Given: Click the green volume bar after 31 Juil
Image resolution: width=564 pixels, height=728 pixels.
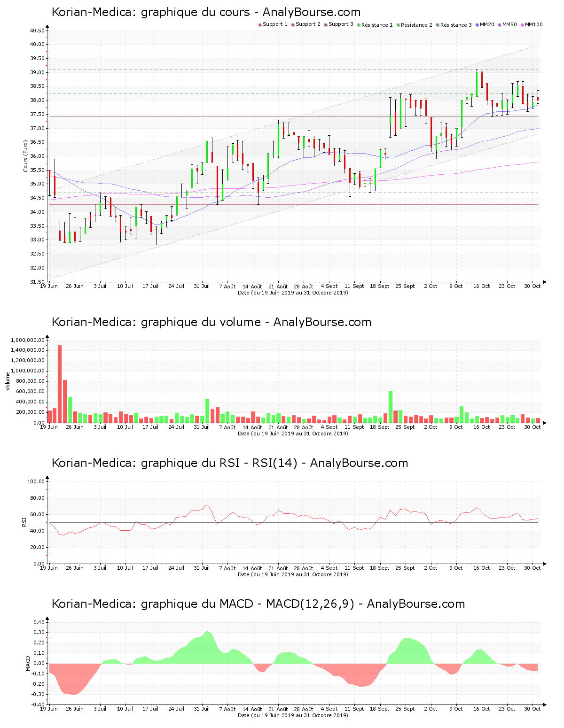Looking at the screenshot, I should [x=207, y=411].
